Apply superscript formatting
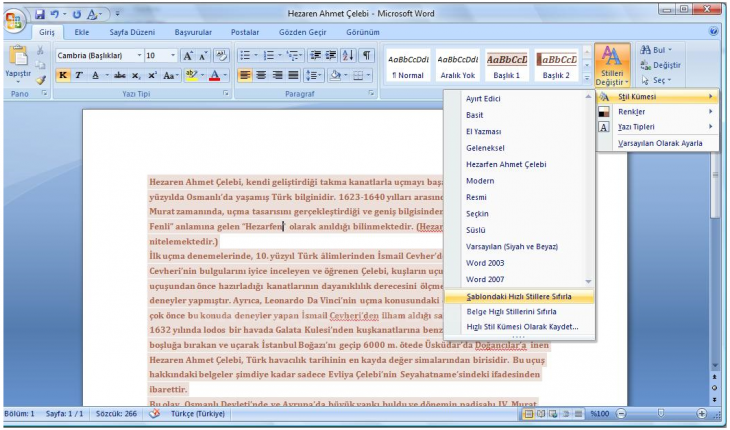Image resolution: width=730 pixels, height=430 pixels. [152, 75]
